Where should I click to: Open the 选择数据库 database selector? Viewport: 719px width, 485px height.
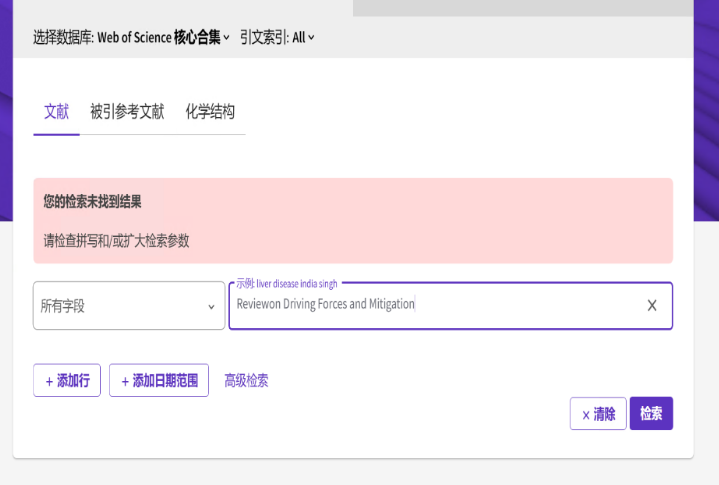click(x=131, y=37)
